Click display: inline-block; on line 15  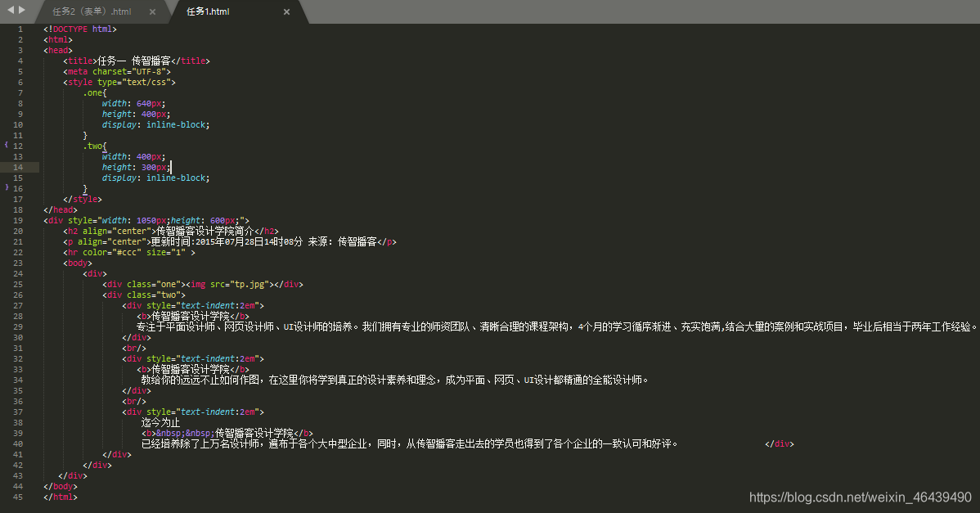[x=155, y=178]
